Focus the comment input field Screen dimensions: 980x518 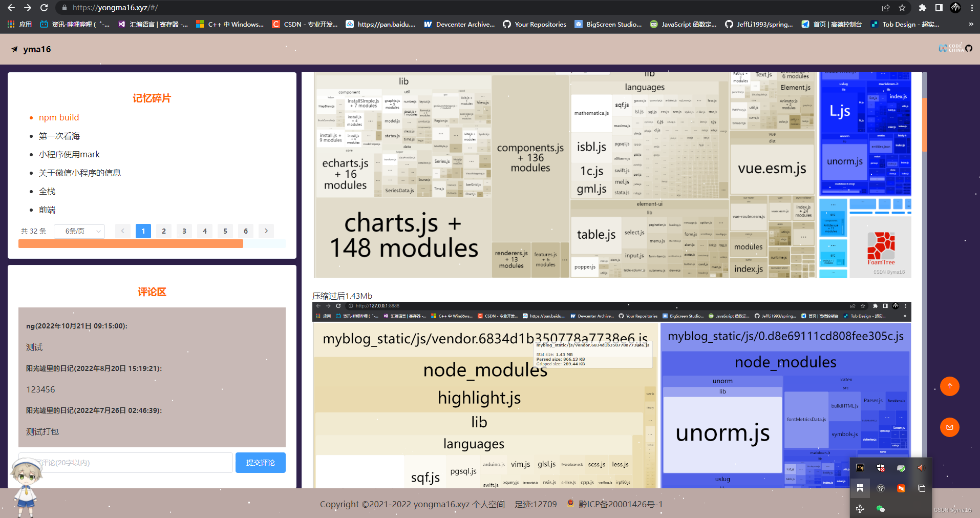point(126,463)
